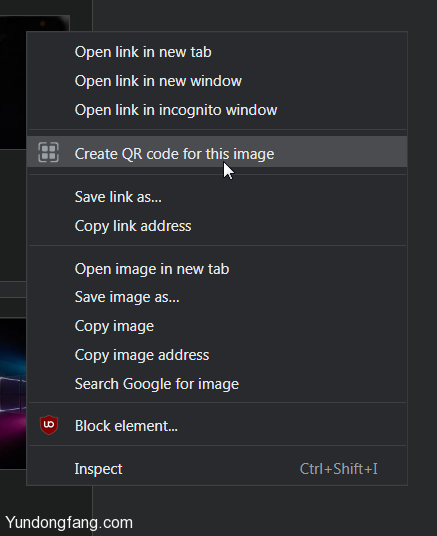Choose Open link in new window

click(x=217, y=81)
